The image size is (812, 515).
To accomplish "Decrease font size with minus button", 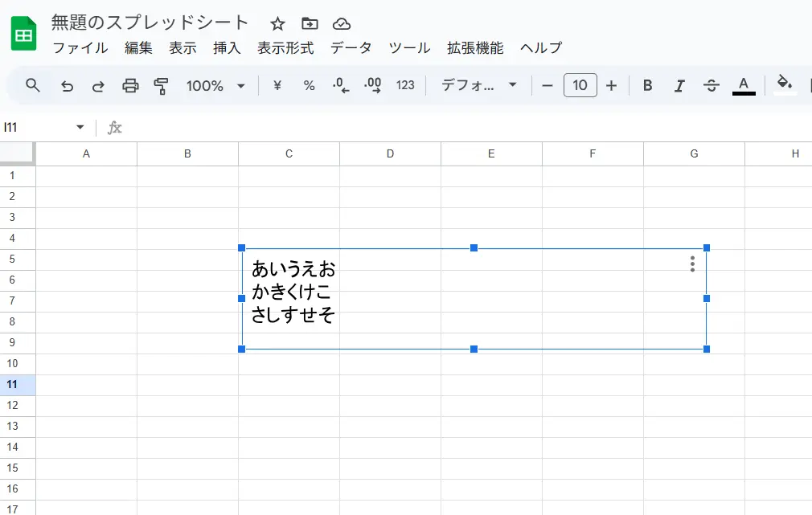I will click(x=547, y=86).
